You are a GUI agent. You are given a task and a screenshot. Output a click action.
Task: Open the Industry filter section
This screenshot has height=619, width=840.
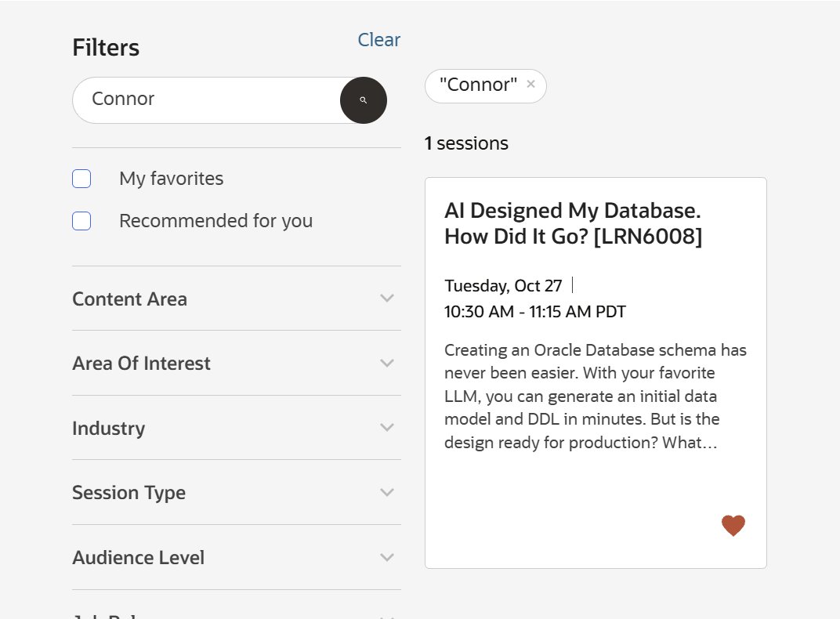click(x=237, y=428)
